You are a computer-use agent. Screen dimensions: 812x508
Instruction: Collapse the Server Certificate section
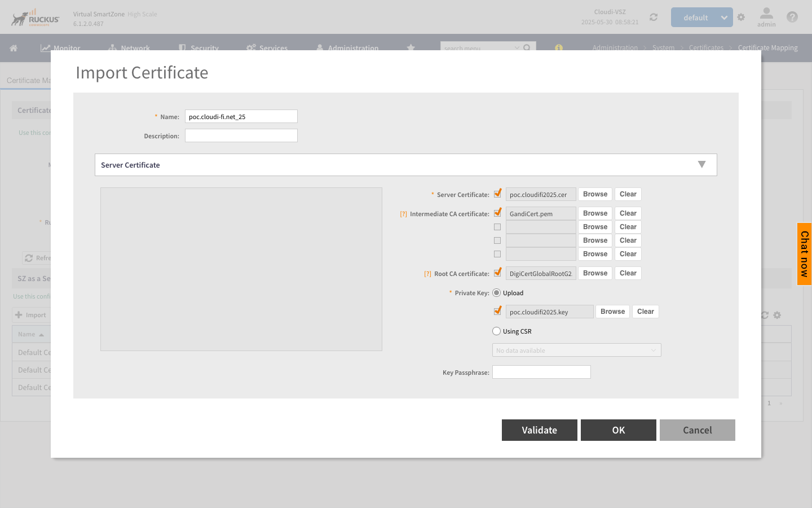(701, 164)
